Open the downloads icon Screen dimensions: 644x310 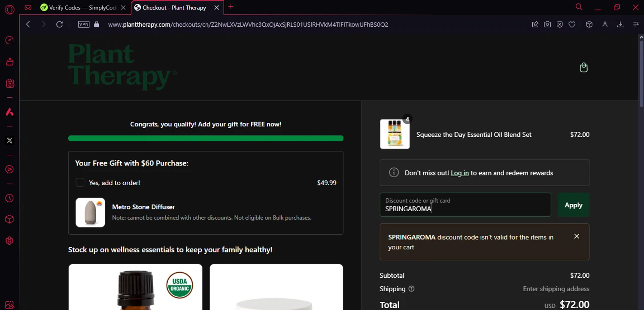click(x=620, y=25)
